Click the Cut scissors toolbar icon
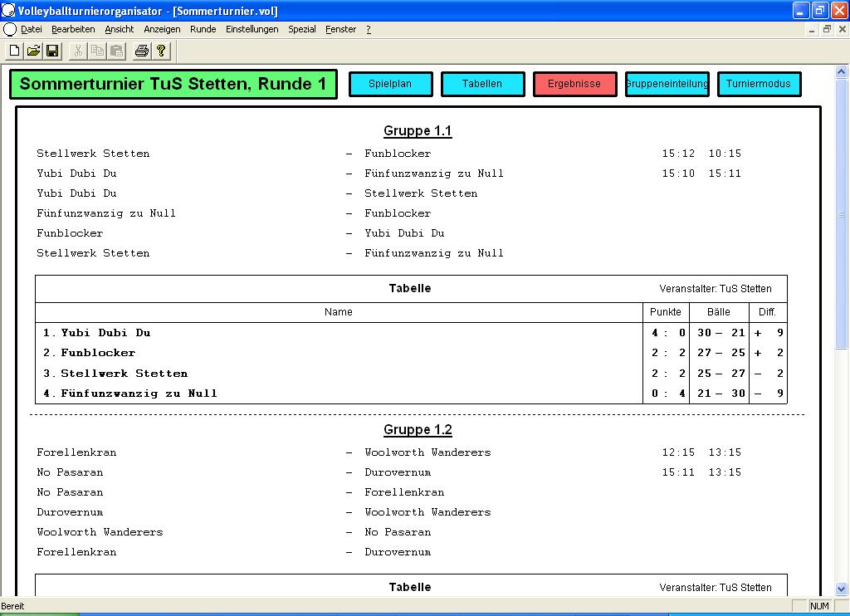Image resolution: width=850 pixels, height=616 pixels. [x=78, y=51]
